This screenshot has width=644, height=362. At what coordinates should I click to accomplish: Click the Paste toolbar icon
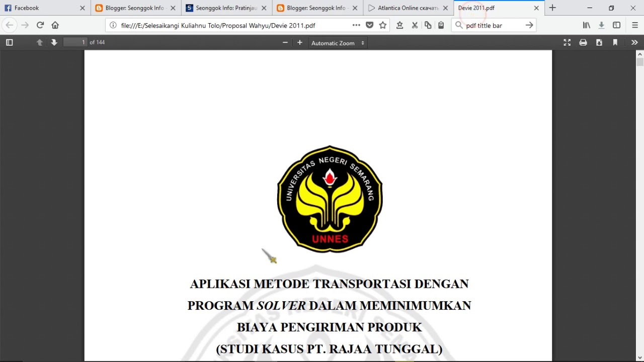[x=441, y=25]
